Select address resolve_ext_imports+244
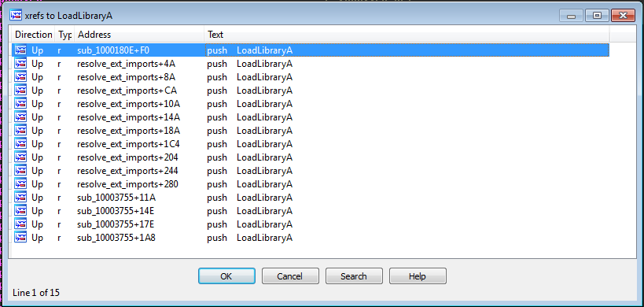This screenshot has width=644, height=307. [127, 171]
